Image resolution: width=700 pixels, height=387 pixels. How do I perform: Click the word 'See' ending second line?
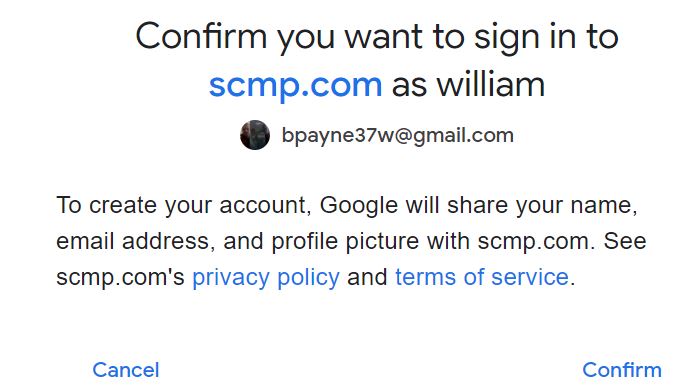point(625,241)
